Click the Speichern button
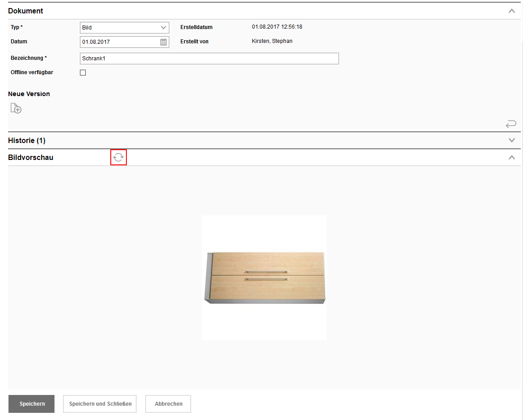Image resolution: width=523 pixels, height=420 pixels. pos(31,404)
